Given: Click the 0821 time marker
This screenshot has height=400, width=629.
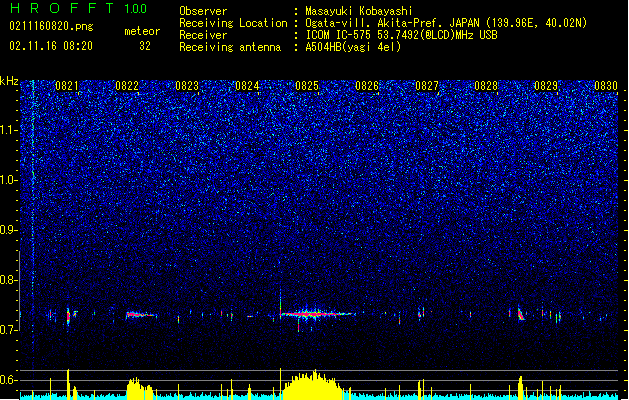Looking at the screenshot, I should tap(67, 86).
